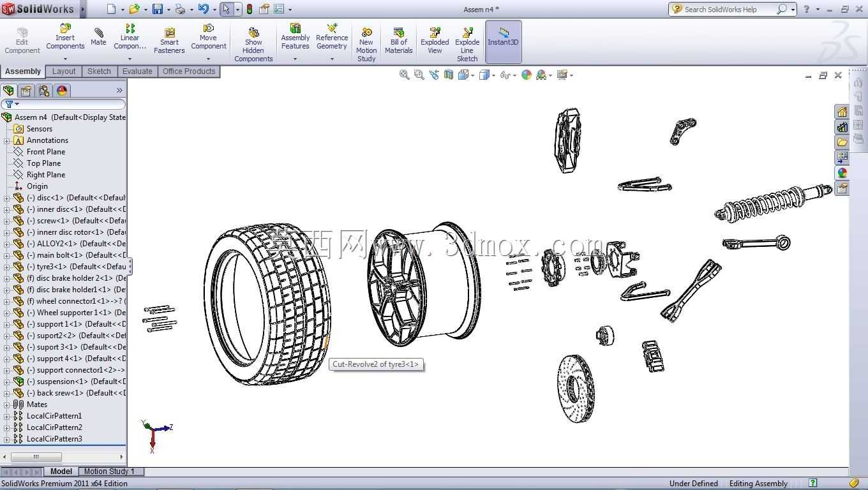Click Show Hidden Components
The height and width of the screenshot is (490, 868).
pyautogui.click(x=253, y=44)
